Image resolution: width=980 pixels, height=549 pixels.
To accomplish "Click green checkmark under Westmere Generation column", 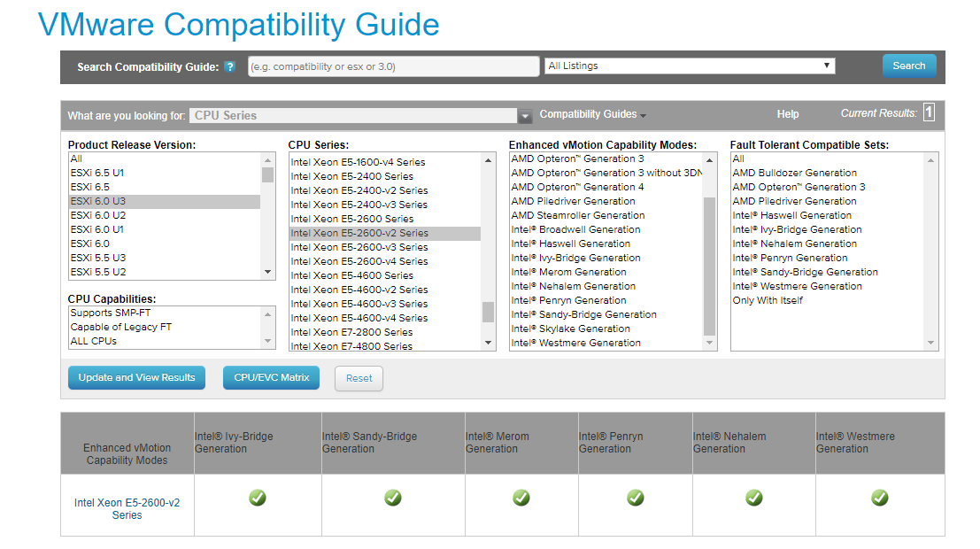I will point(879,499).
